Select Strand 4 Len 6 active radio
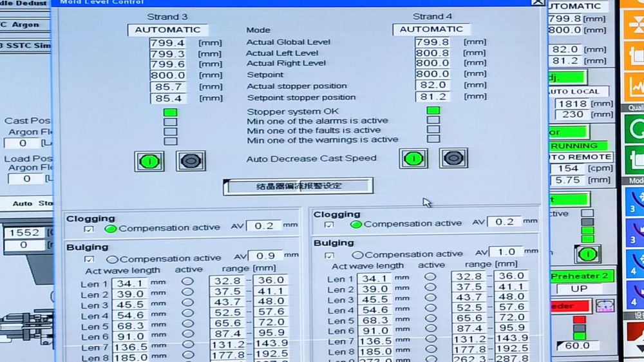Image resolution: width=644 pixels, height=362 pixels. (x=430, y=329)
